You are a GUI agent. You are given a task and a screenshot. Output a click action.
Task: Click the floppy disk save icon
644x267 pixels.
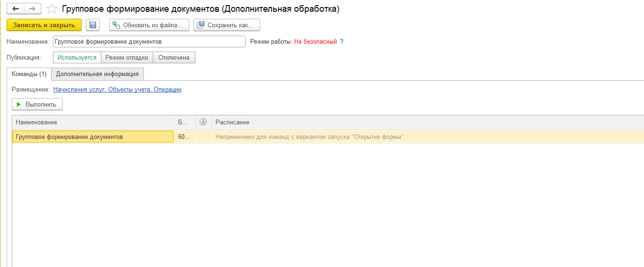pos(92,25)
